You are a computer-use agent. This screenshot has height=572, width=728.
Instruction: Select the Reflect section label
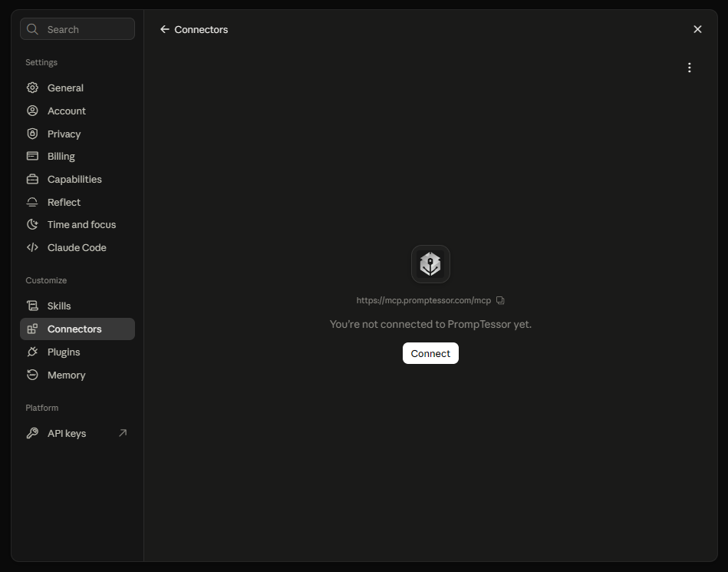click(x=64, y=202)
